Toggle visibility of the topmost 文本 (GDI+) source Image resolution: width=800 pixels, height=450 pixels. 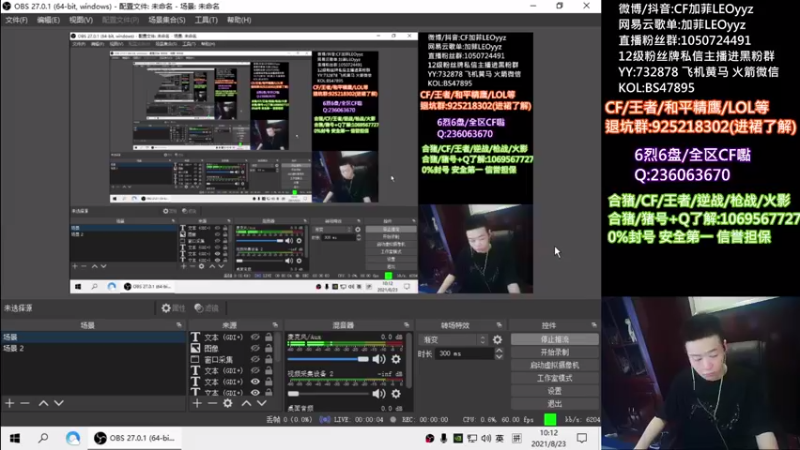point(255,337)
